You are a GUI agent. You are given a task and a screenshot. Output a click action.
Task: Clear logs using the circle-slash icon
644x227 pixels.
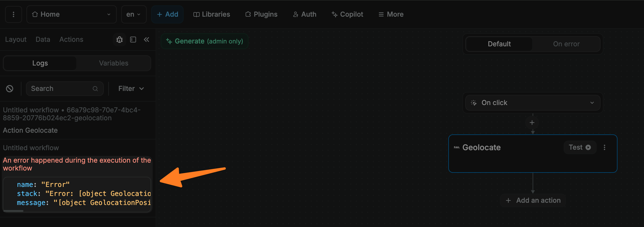click(10, 89)
